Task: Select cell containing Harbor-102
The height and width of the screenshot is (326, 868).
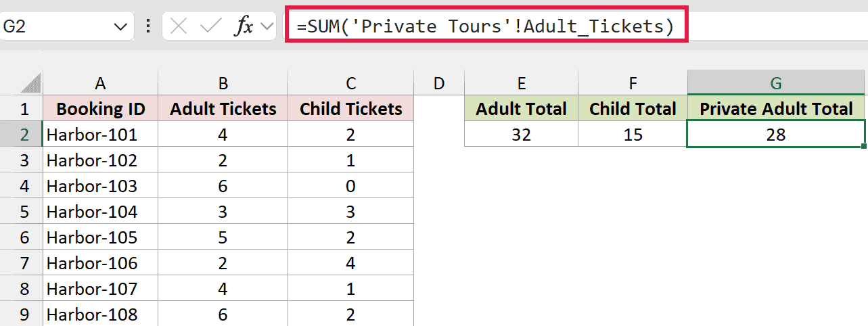Action: point(100,160)
